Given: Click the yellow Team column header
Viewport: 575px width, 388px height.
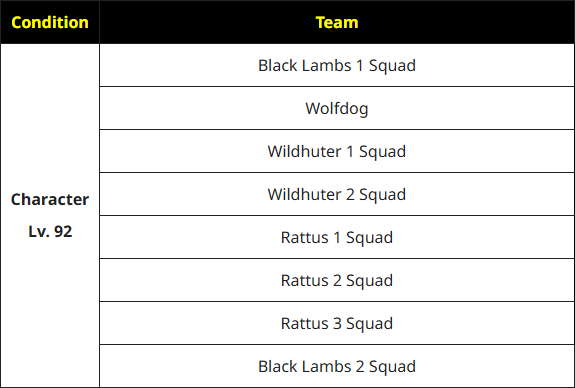Looking at the screenshot, I should pyautogui.click(x=337, y=22).
